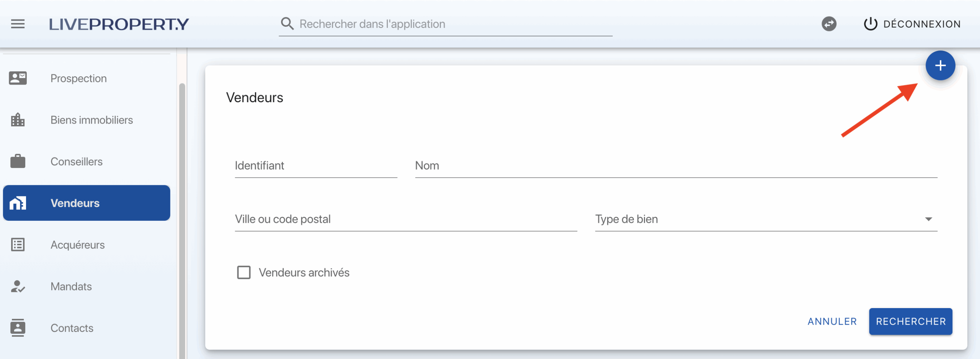Click the Biens immobiliers building icon
The height and width of the screenshot is (359, 980).
click(x=18, y=120)
